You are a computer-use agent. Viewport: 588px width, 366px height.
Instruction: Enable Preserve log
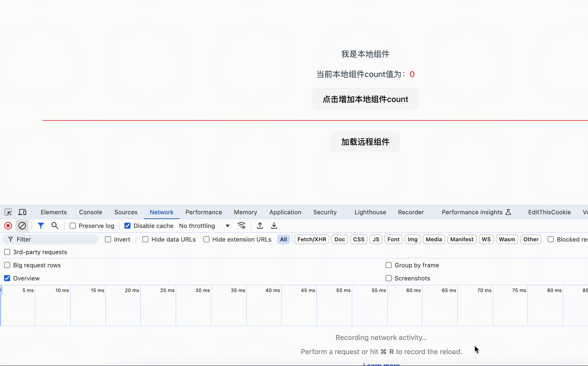(x=73, y=226)
